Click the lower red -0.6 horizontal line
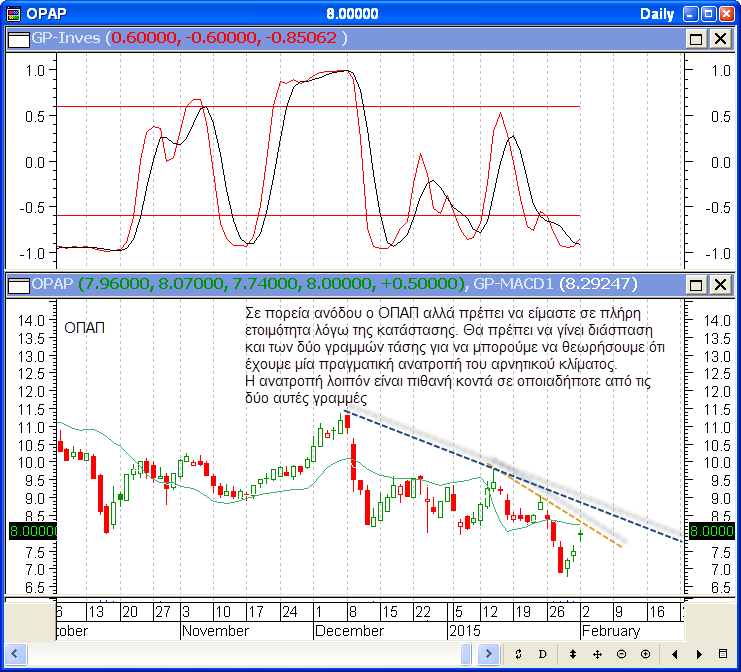Screen dimensions: 741x672 318,215
